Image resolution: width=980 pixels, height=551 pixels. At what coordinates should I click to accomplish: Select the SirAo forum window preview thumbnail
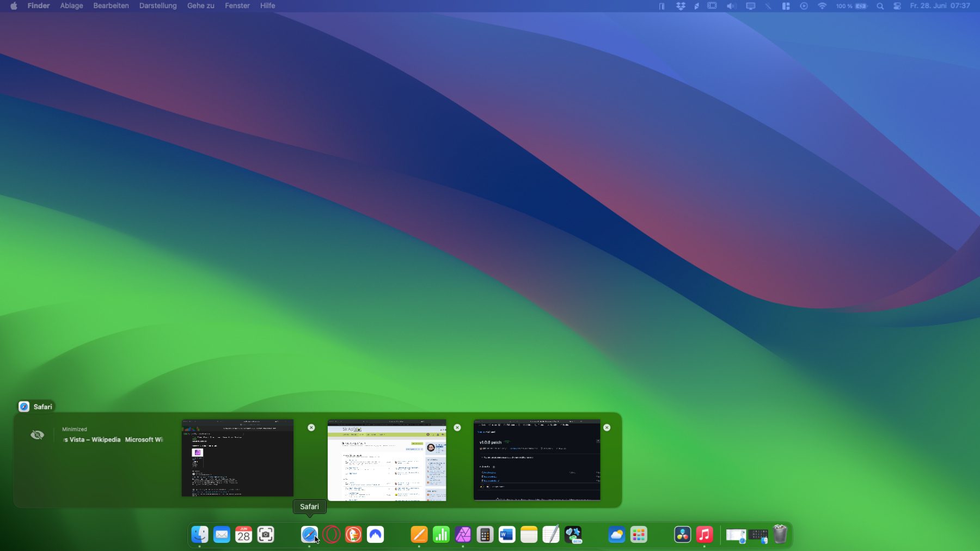[x=387, y=460]
